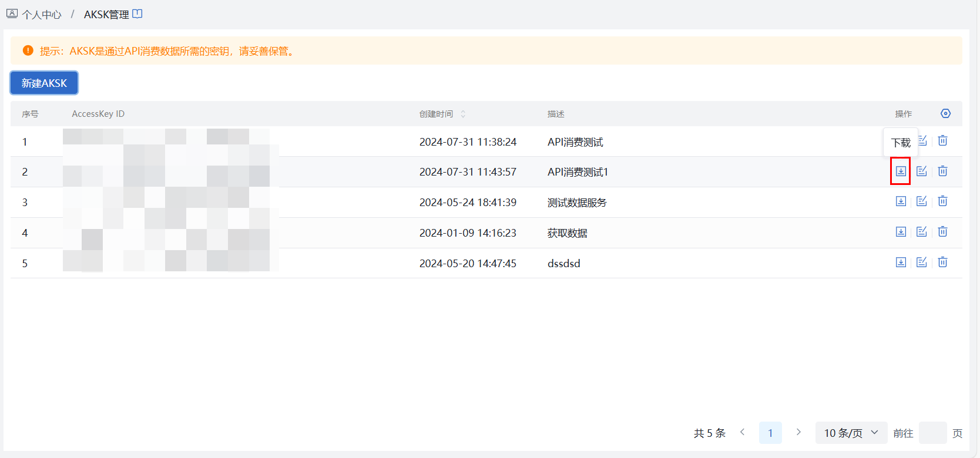The height and width of the screenshot is (458, 980).
Task: Delete the dssdsd row
Action: (x=942, y=262)
